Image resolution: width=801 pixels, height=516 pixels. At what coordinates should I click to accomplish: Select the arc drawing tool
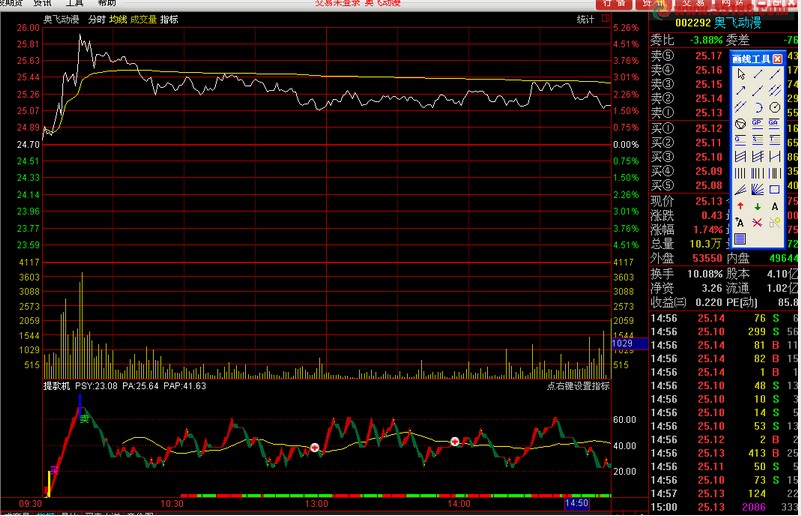point(758,107)
